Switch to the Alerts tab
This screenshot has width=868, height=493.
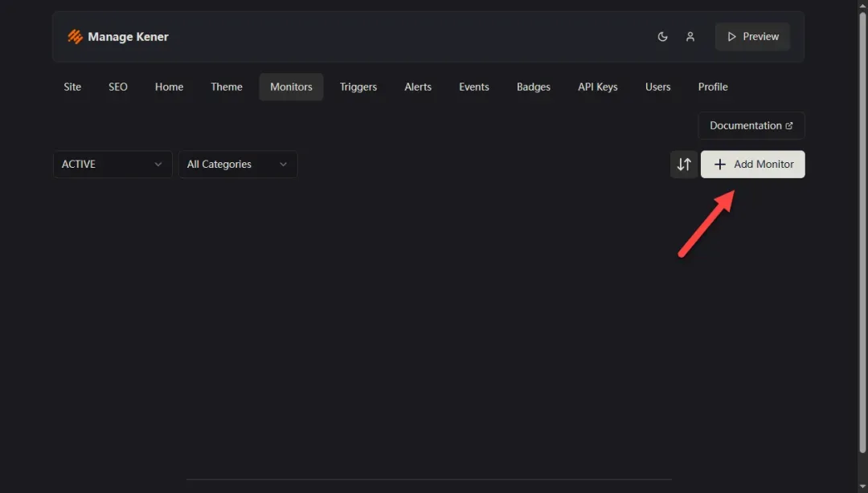click(x=417, y=87)
